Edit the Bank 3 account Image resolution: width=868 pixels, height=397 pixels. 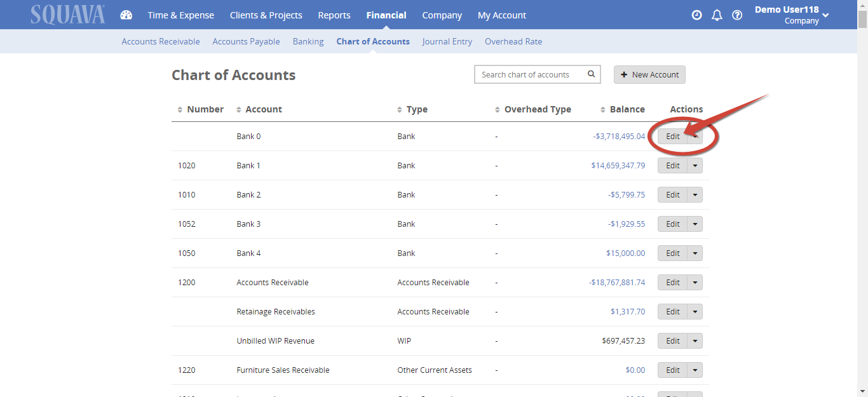pyautogui.click(x=673, y=224)
